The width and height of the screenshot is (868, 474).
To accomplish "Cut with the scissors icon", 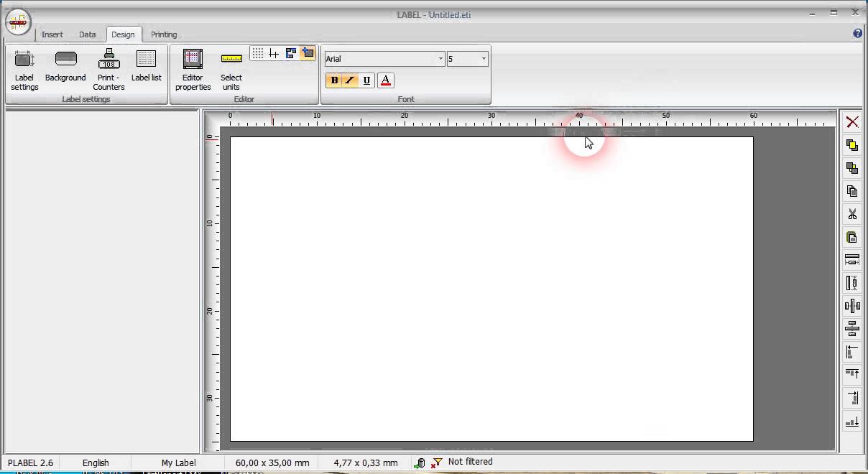I will 852,214.
